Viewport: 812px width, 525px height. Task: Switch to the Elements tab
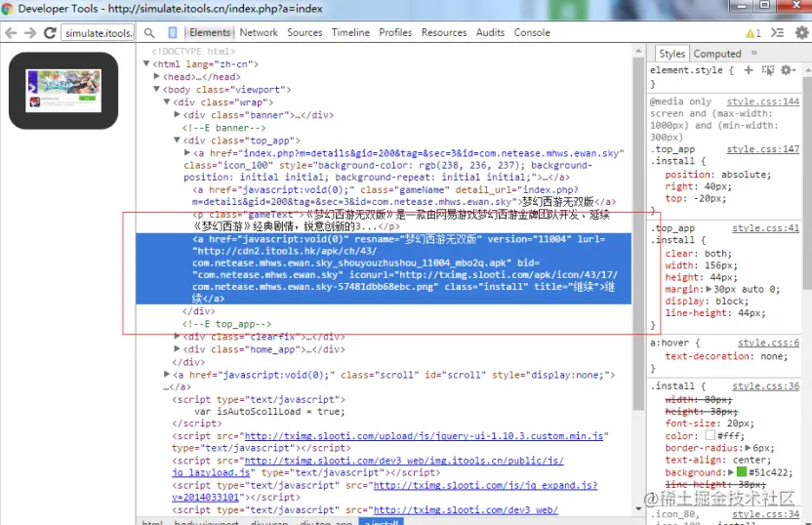click(x=209, y=32)
